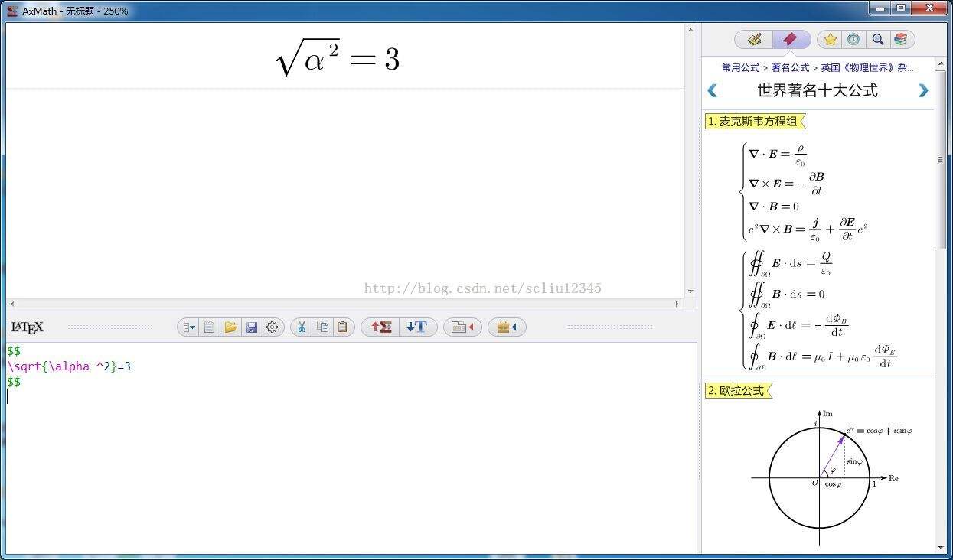Screen dimensions: 953x560
Task: Select the red bookmark formula notebook tab
Action: tap(790, 39)
